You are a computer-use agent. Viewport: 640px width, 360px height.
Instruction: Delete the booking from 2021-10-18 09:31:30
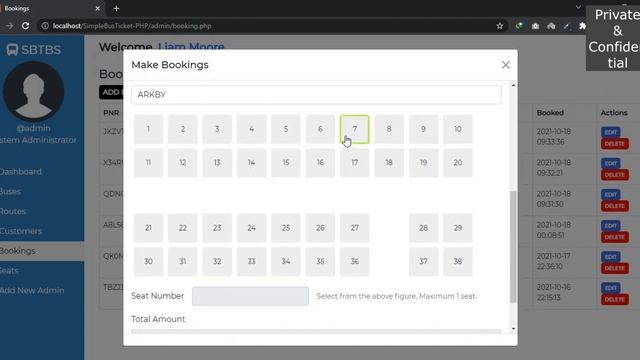pyautogui.click(x=614, y=206)
